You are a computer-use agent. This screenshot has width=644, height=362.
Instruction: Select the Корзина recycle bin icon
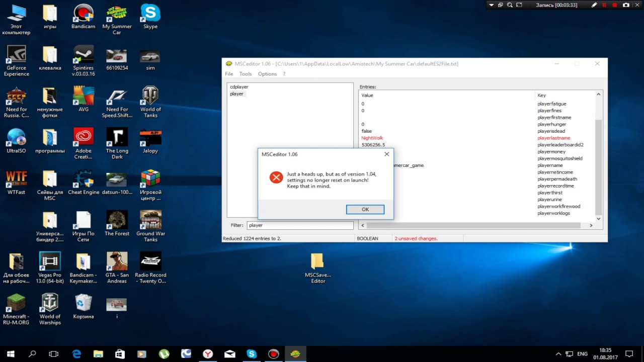point(84,307)
